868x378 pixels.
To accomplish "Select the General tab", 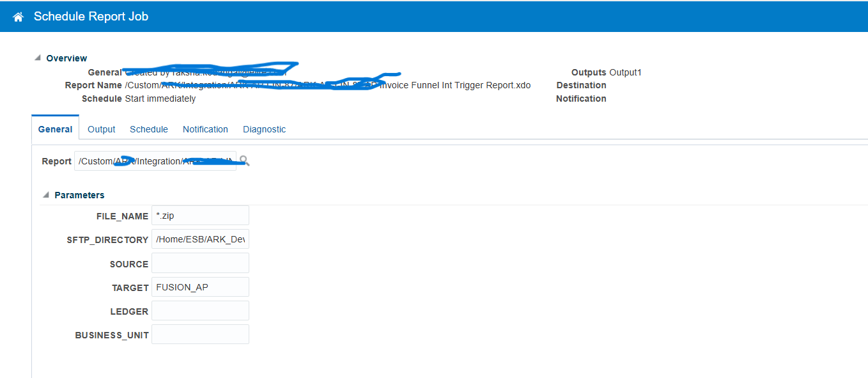I will click(x=55, y=129).
